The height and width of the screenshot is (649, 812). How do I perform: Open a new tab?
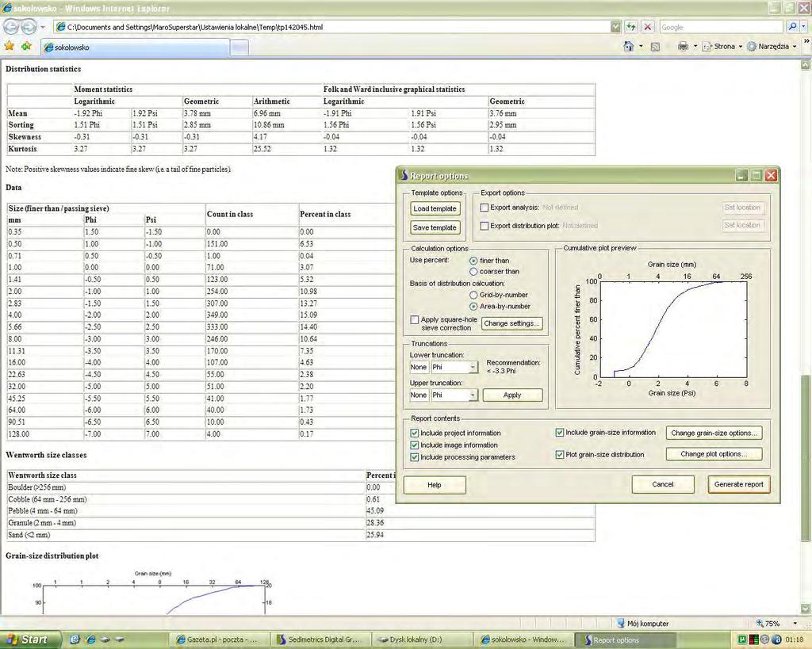click(239, 48)
